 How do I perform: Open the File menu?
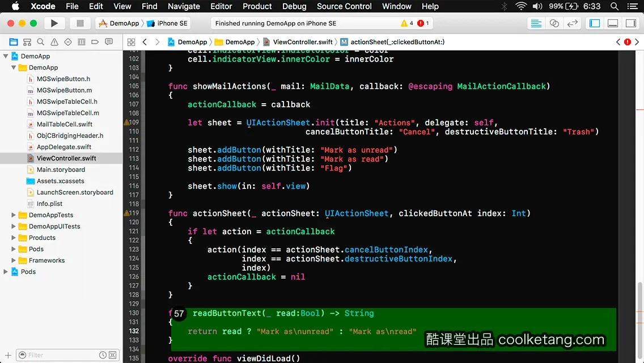pos(72,6)
